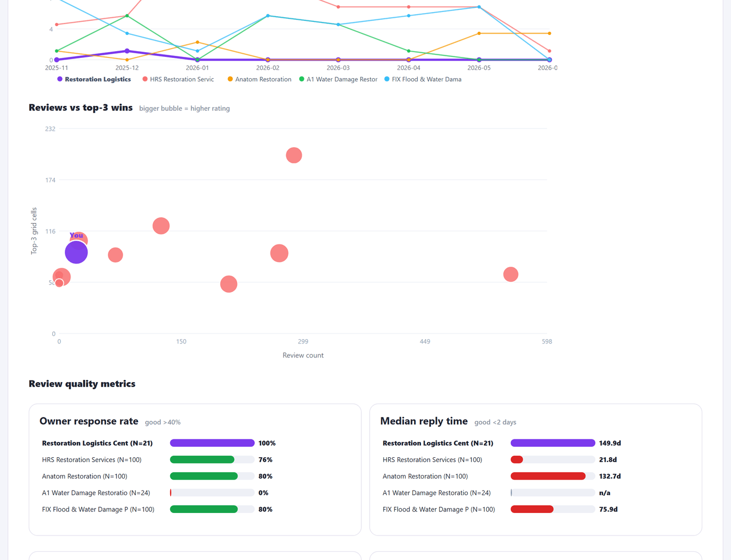Click the Median reply time bar for FIX Flood & Water Damage P

[x=553, y=509]
